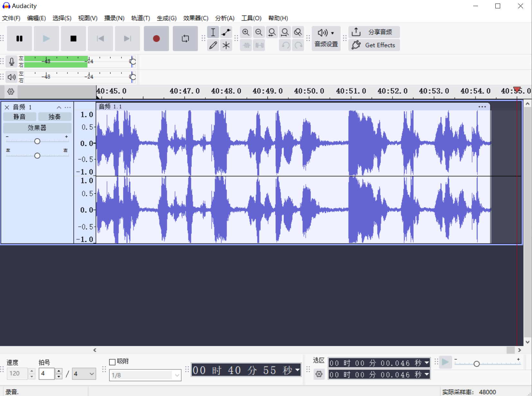The width and height of the screenshot is (532, 396).
Task: Select the Envelope tool
Action: (x=226, y=32)
